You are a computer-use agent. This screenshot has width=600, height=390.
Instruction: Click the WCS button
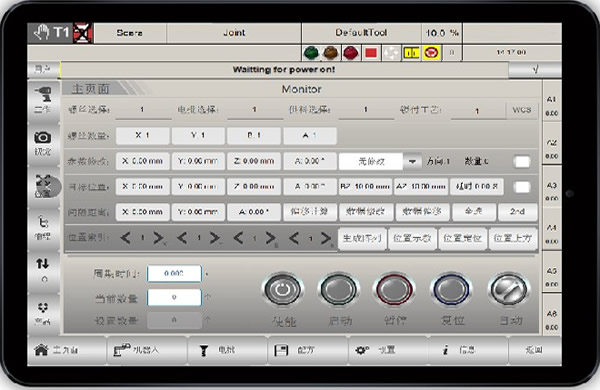click(522, 110)
